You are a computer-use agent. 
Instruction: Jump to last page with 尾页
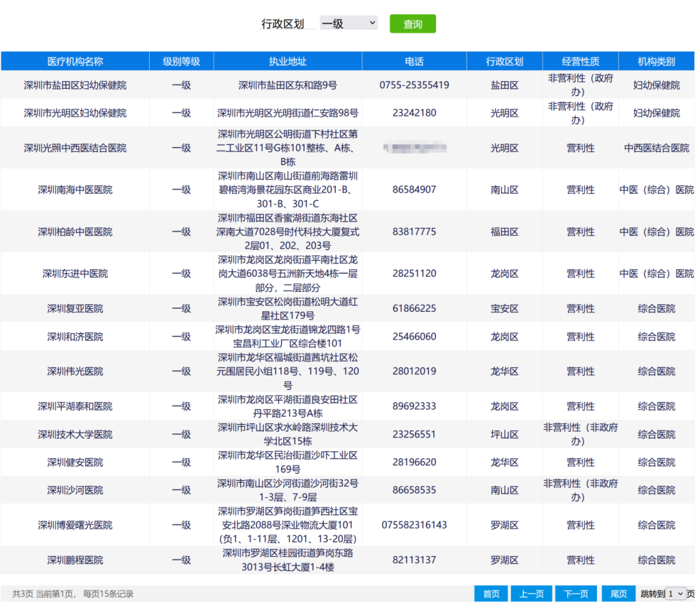point(618,594)
